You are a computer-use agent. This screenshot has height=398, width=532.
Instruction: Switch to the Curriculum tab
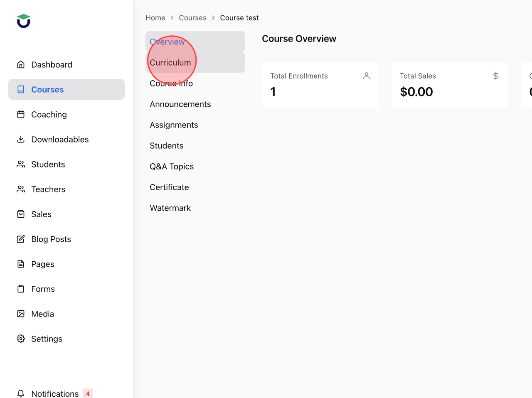point(195,62)
